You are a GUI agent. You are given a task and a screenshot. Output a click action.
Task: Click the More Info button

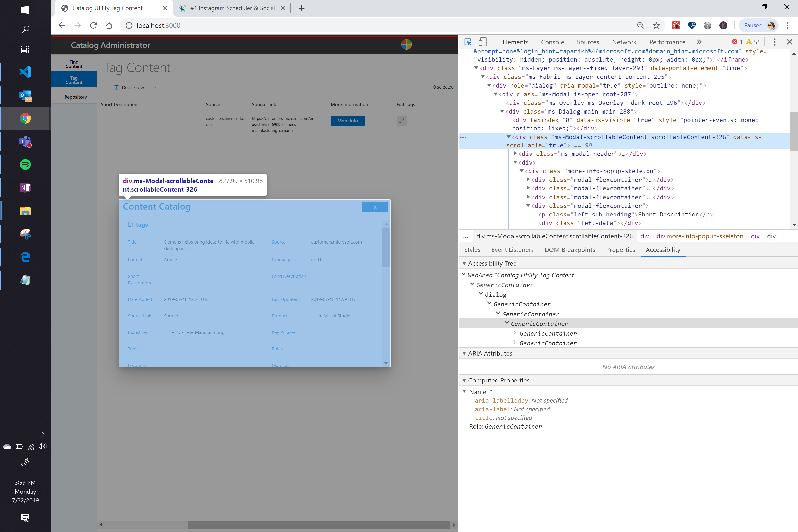click(x=347, y=121)
